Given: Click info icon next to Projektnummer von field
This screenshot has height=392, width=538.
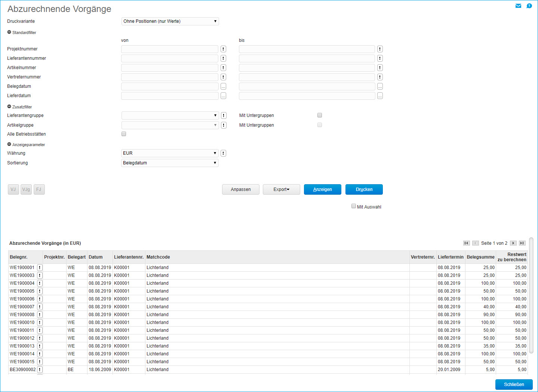Looking at the screenshot, I should click(x=223, y=49).
